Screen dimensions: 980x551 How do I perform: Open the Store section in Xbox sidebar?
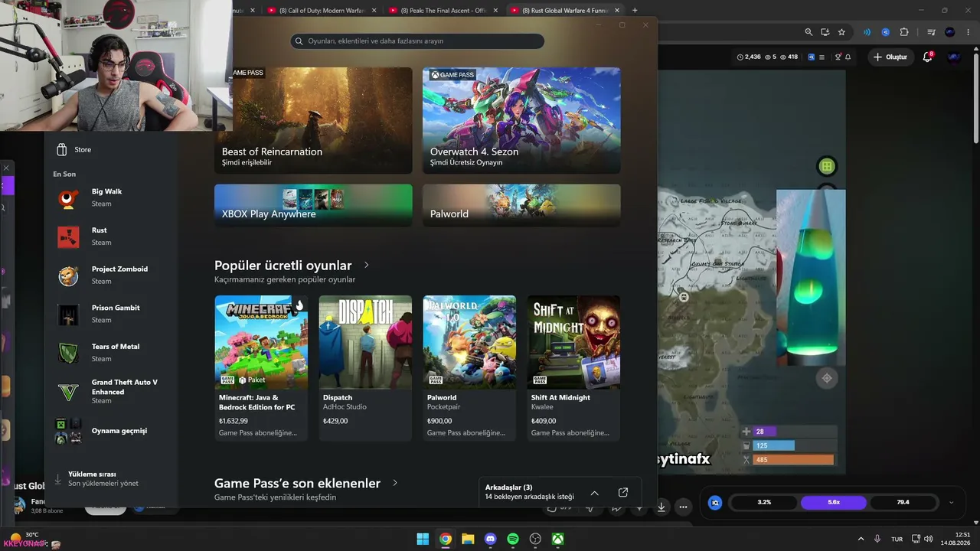(73, 150)
